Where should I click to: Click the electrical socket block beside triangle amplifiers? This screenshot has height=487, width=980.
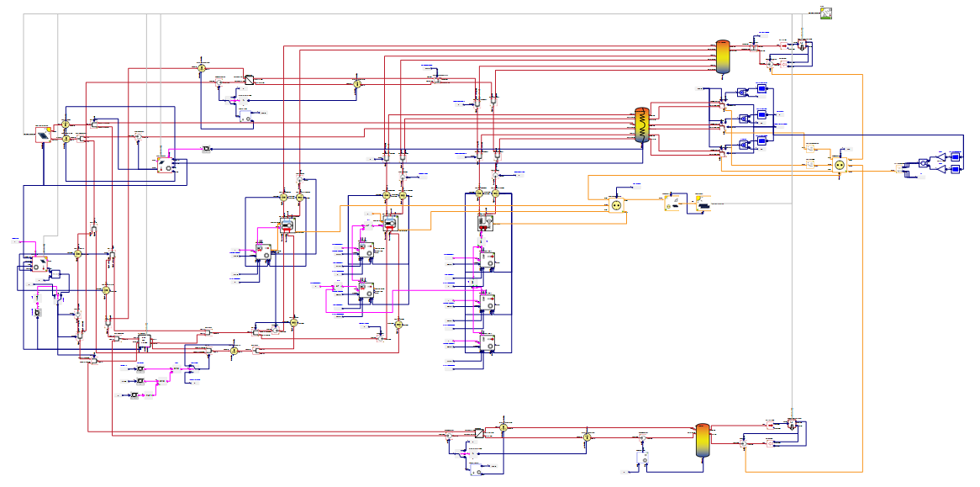(x=840, y=165)
